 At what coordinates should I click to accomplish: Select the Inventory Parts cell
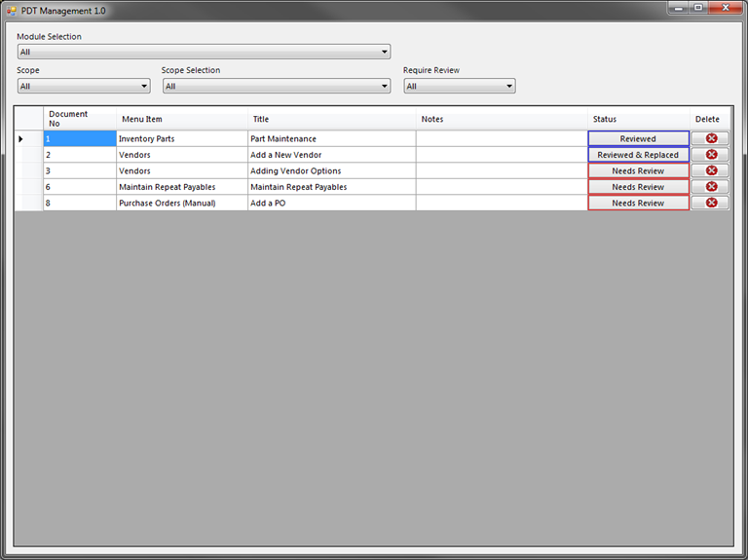182,138
